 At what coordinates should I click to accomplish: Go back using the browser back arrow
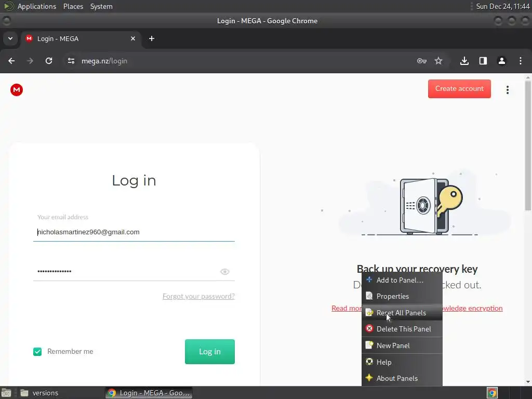pos(11,61)
